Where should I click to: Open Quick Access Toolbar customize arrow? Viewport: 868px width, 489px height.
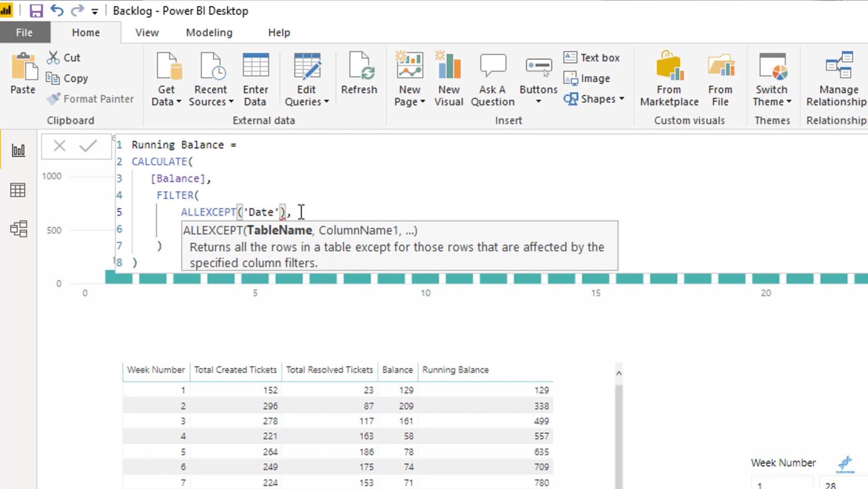pos(95,11)
